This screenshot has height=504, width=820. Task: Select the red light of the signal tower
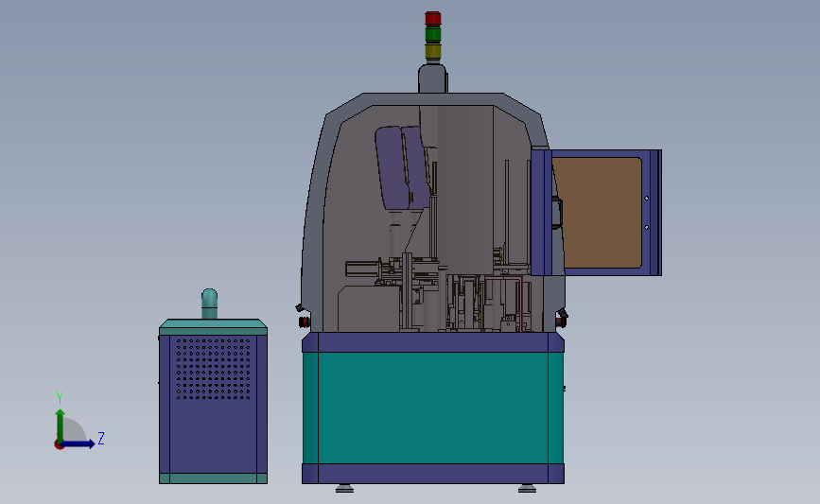tap(433, 18)
